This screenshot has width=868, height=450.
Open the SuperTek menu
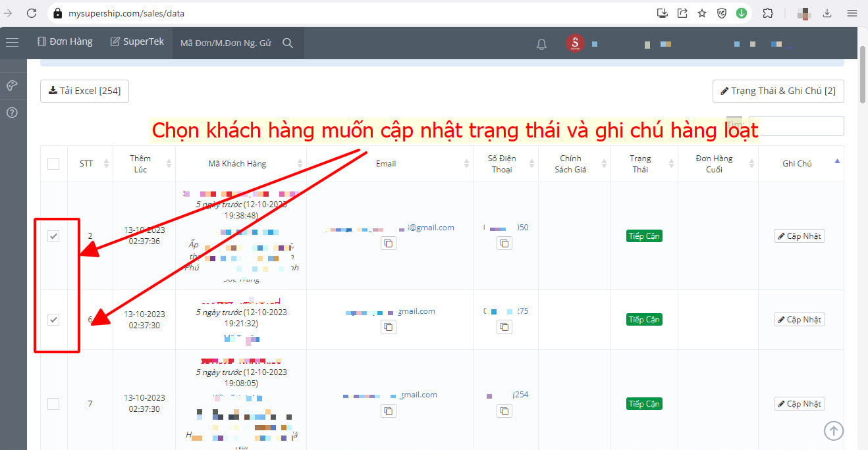tap(137, 41)
